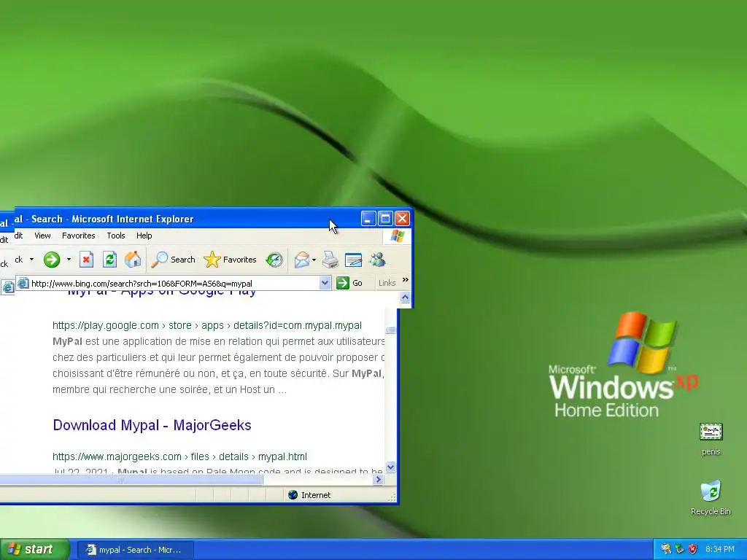This screenshot has width=747, height=560.
Task: Open the Forward button history dropdown arrow
Action: (x=69, y=260)
